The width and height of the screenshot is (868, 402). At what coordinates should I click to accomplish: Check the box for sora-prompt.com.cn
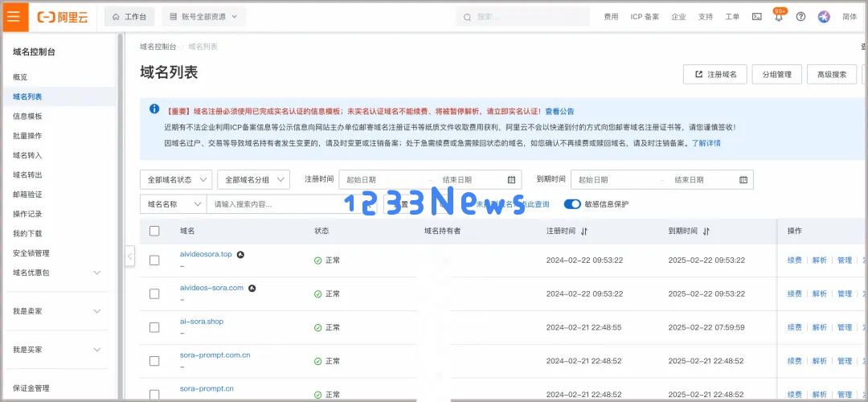point(154,361)
